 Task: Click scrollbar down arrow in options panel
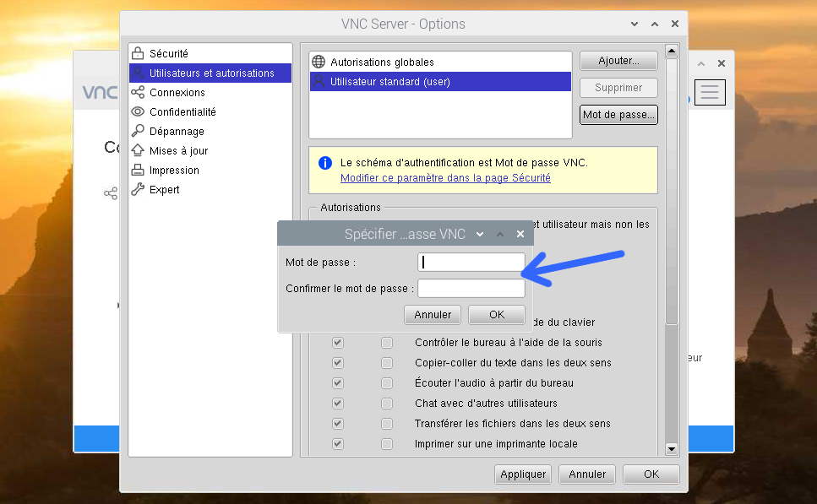click(x=672, y=449)
